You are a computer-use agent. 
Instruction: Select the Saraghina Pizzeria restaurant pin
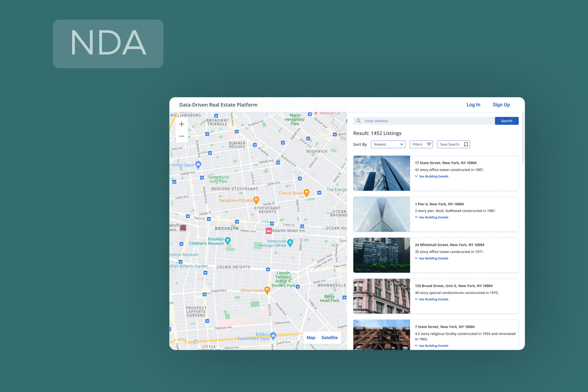(256, 200)
